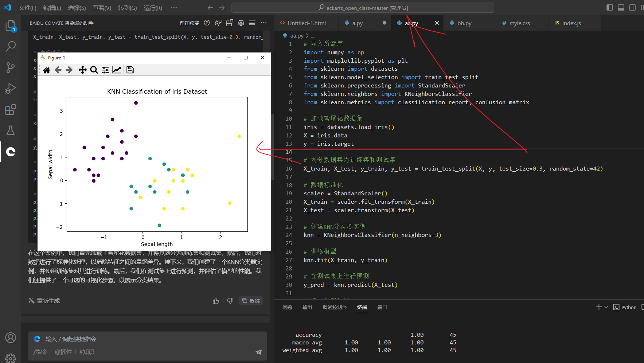
Task: Expand the menu bar overflow ellipsis
Action: 174,8
